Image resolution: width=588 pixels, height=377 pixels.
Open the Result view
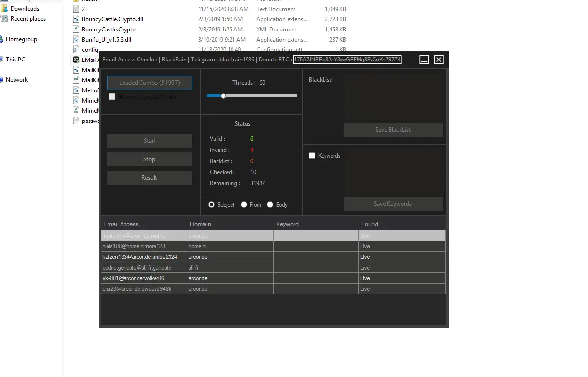coord(149,178)
